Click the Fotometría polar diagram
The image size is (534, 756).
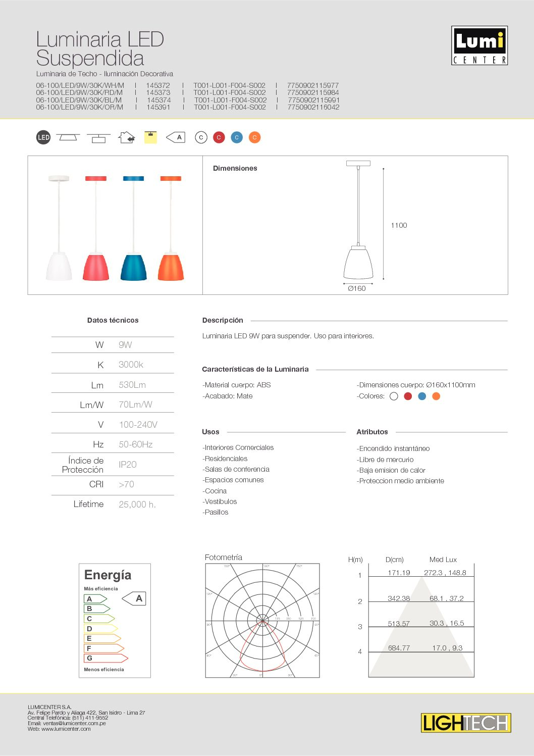[x=262, y=621]
